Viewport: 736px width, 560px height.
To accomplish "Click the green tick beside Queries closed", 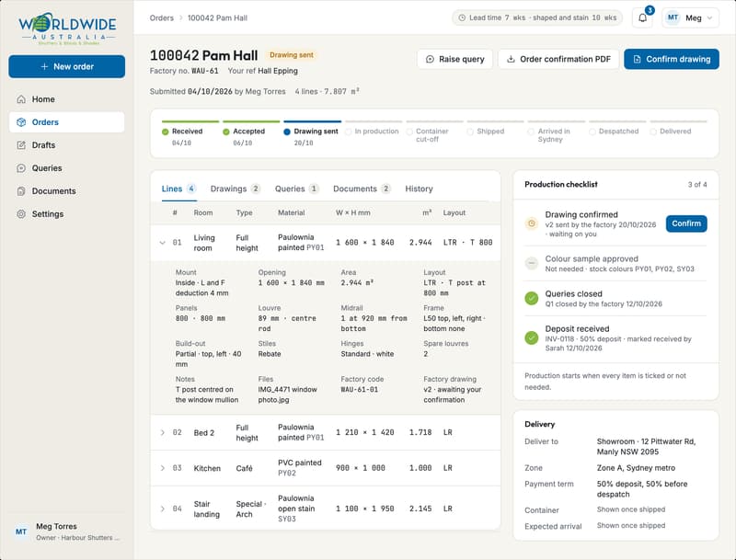I will [532, 298].
